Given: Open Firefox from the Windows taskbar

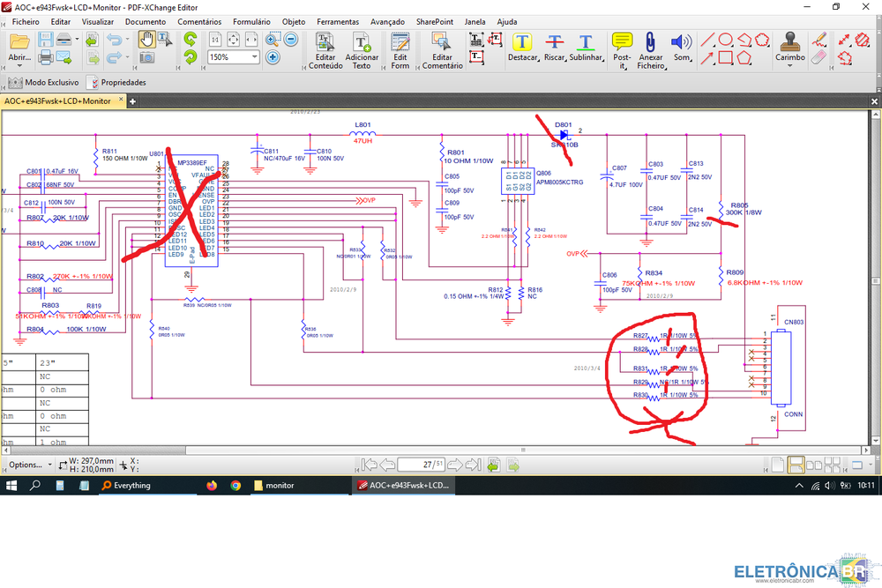Looking at the screenshot, I should pos(211,485).
